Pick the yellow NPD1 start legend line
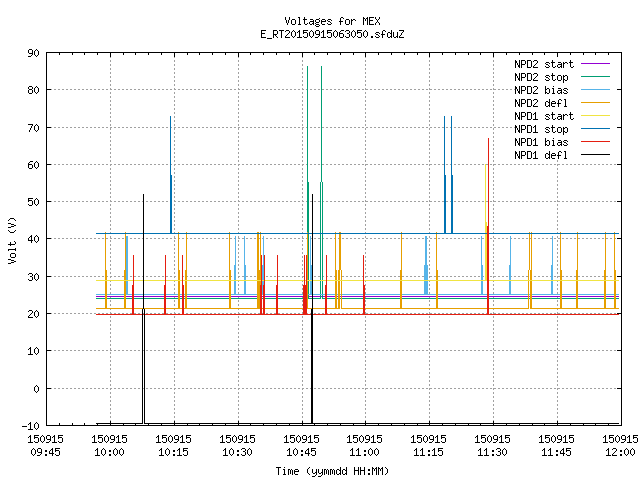 [595, 116]
